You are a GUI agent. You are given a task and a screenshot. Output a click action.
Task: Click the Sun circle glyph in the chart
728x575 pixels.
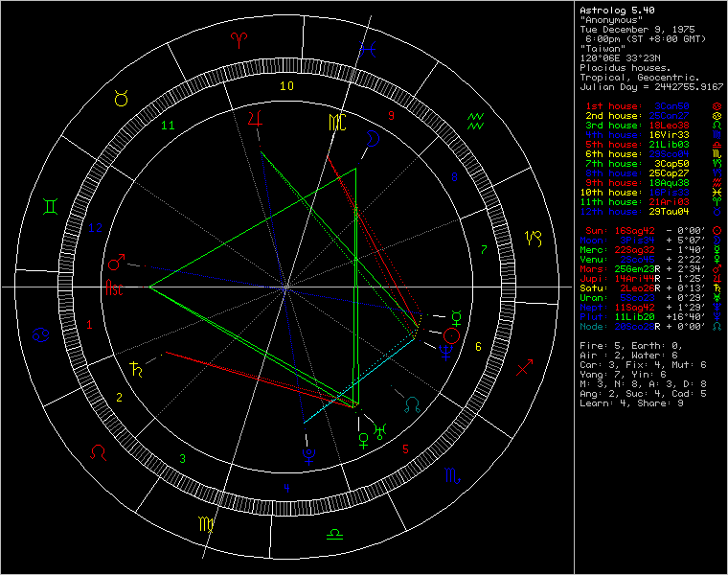tap(451, 334)
